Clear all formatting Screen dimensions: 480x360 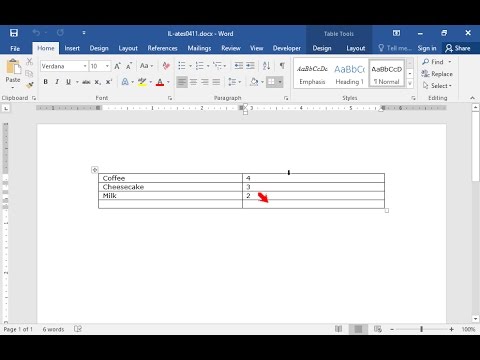[166, 66]
